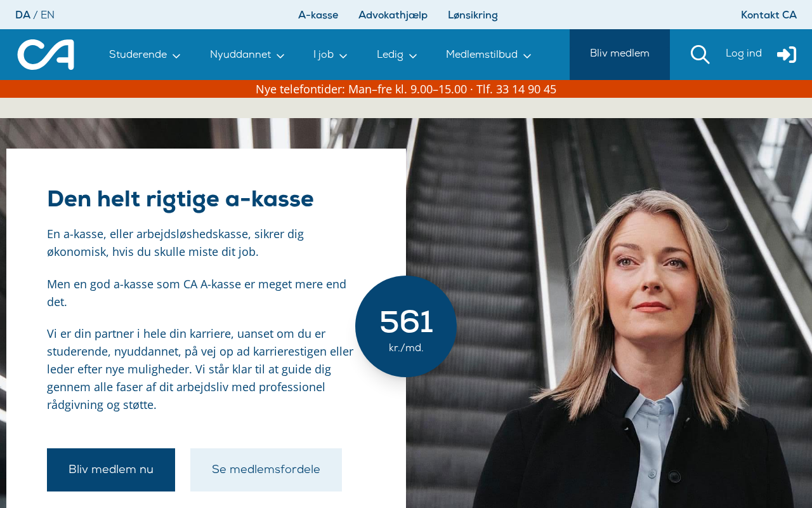Click the Bliv medlem header button
This screenshot has height=508, width=812.
[x=620, y=55]
